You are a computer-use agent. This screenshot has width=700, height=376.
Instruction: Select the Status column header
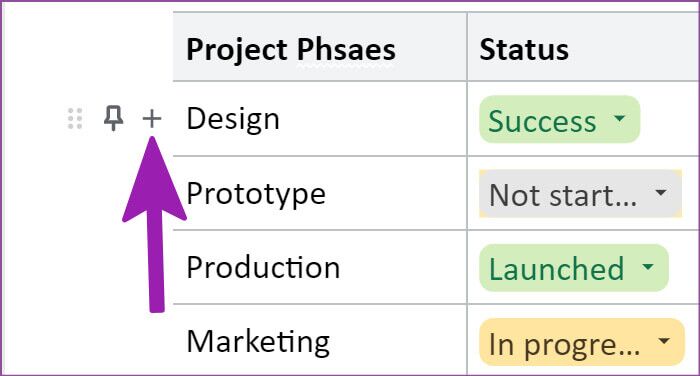point(584,47)
